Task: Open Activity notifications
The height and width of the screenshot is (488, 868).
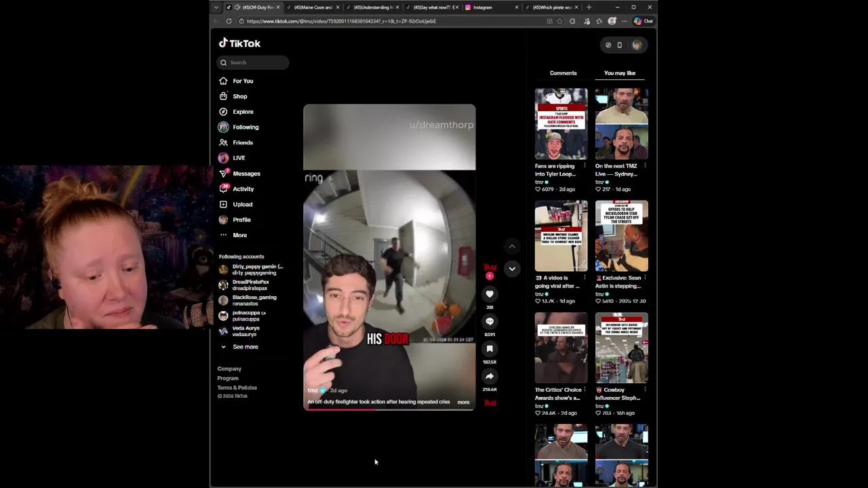Action: [236, 189]
